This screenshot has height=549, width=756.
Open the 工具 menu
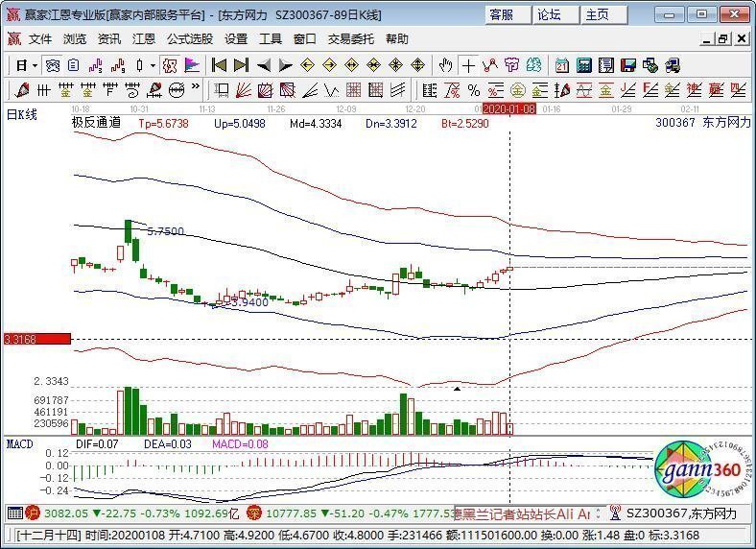(271, 39)
